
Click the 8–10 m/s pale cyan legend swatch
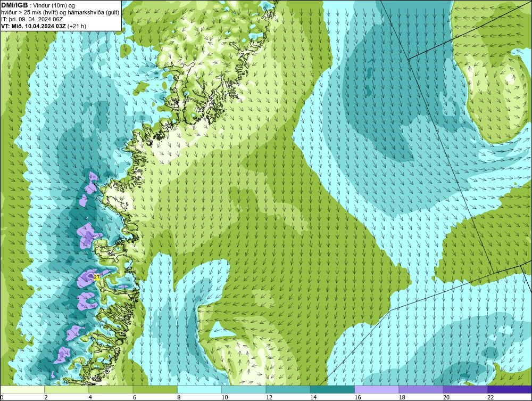(x=199, y=389)
